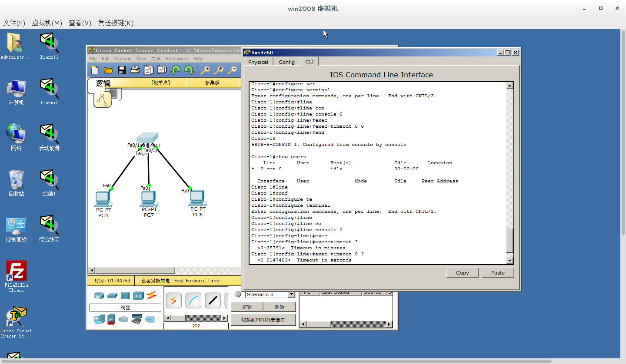Click the connection list right scroll arrow
626x364 pixels.
pos(225,318)
